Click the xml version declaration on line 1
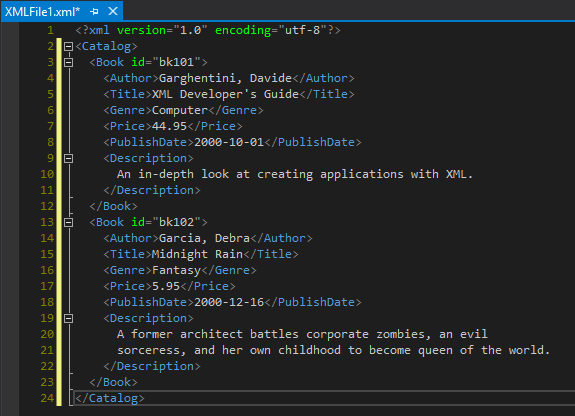575x416 pixels. [x=208, y=30]
